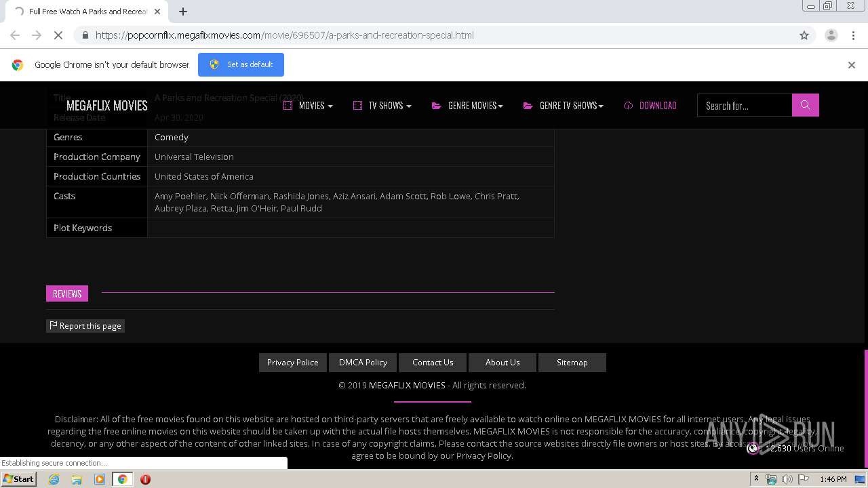Viewport: 868px width, 488px height.
Task: Expand the GENRE MOVIES dropdown
Action: (467, 105)
